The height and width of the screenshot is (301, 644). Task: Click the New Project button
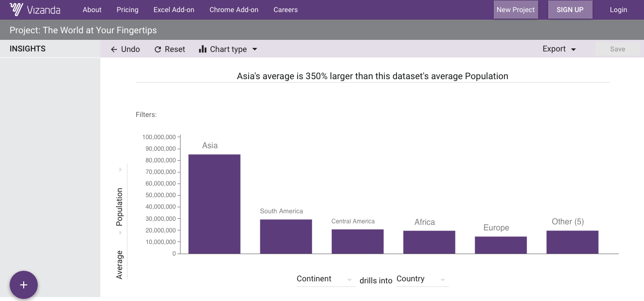click(x=515, y=10)
